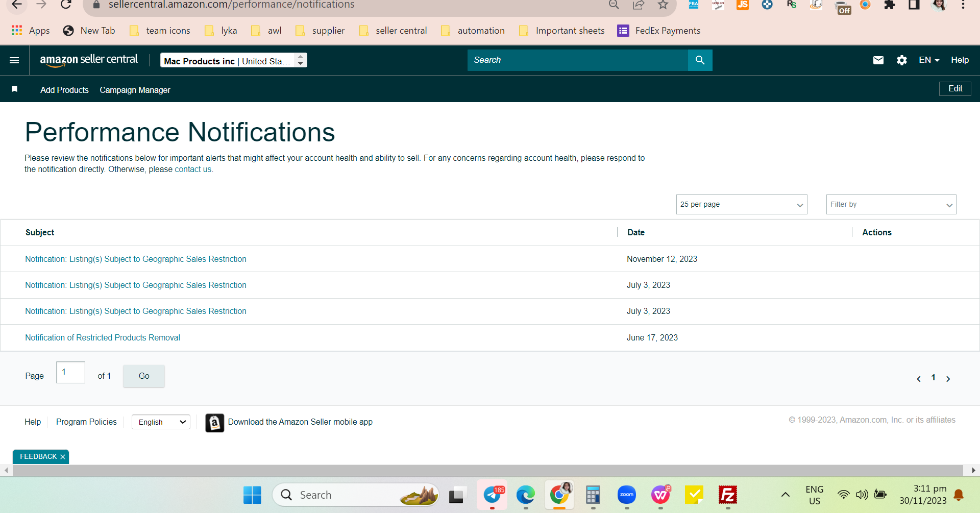
Task: Open the browser extensions puzzle icon
Action: pos(890,5)
